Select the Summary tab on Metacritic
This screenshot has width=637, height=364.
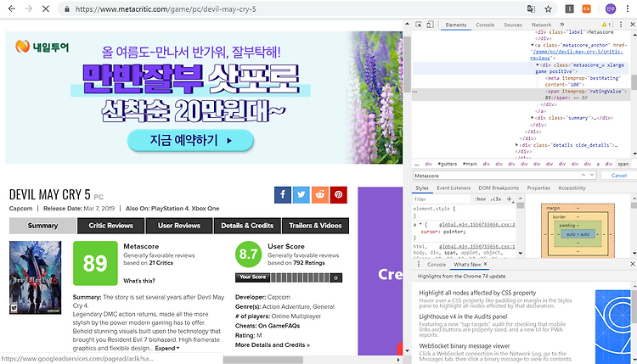pyautogui.click(x=42, y=226)
